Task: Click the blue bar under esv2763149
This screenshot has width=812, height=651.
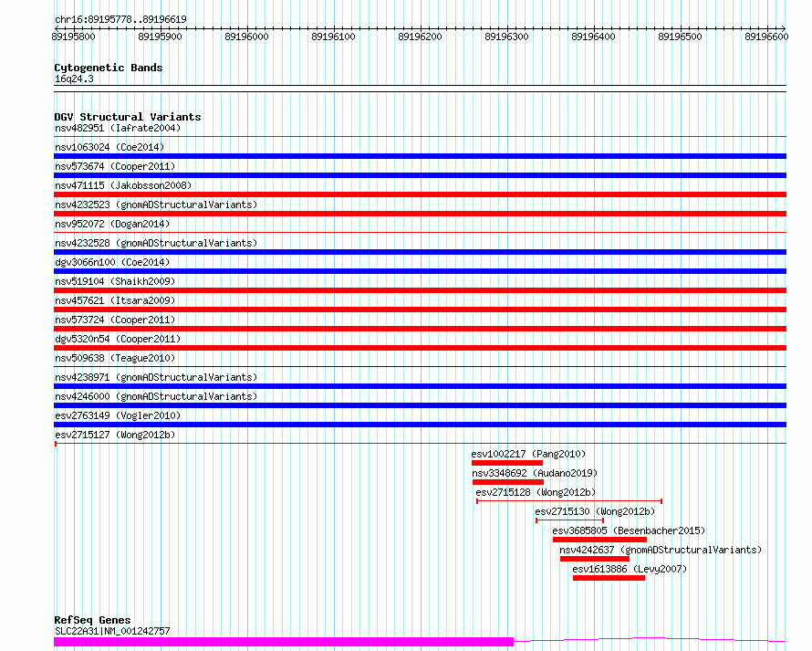Action: (420, 425)
